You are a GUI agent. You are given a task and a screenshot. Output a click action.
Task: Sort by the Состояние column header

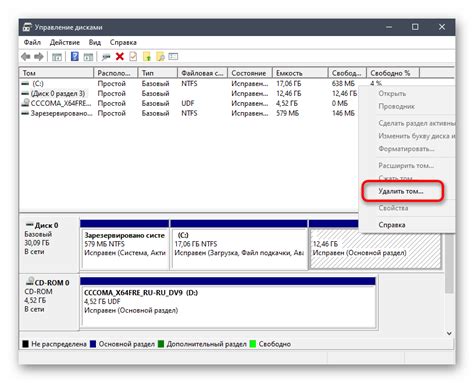coord(250,73)
